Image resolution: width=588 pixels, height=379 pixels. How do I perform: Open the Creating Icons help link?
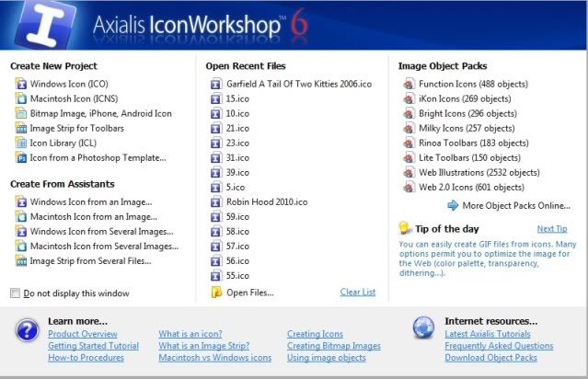pos(315,334)
